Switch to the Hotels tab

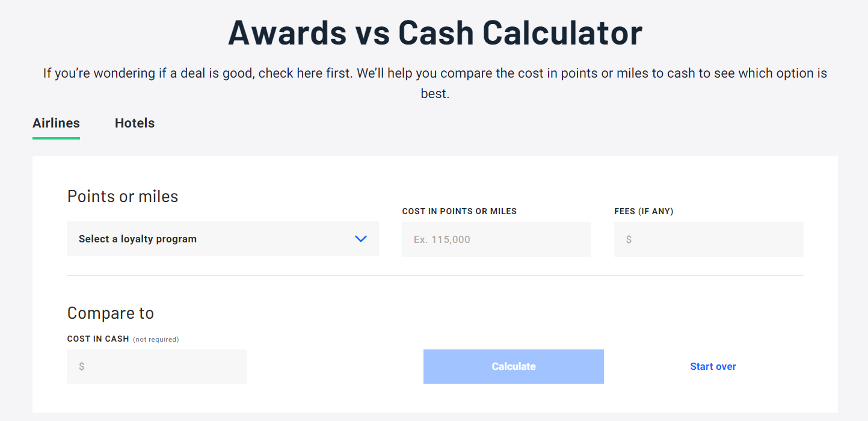[x=134, y=123]
